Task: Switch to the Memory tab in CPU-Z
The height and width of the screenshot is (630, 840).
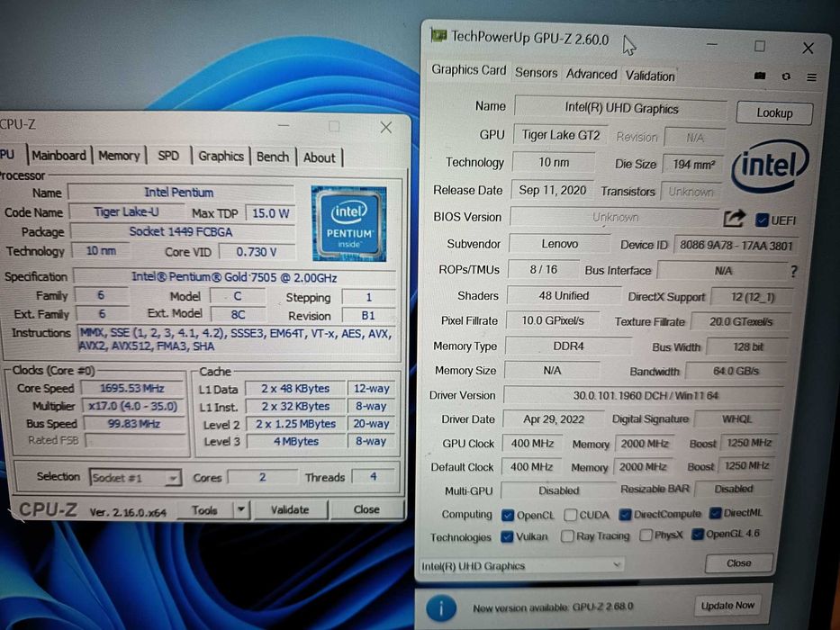Action: point(119,156)
